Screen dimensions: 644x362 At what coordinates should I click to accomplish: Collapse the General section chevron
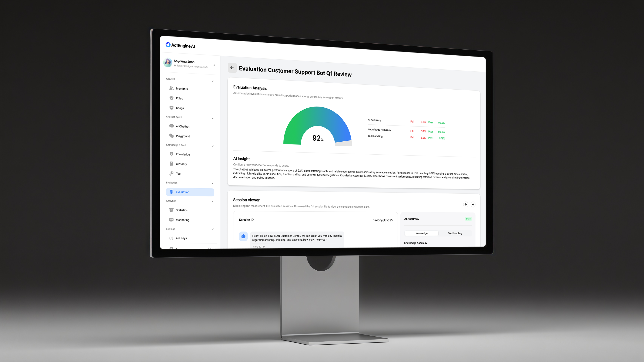tap(213, 81)
